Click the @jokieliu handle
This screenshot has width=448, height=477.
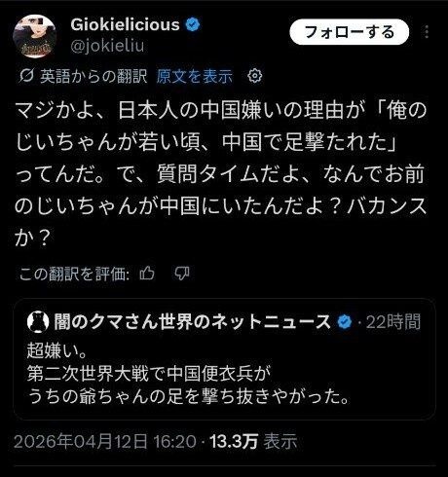tap(107, 46)
